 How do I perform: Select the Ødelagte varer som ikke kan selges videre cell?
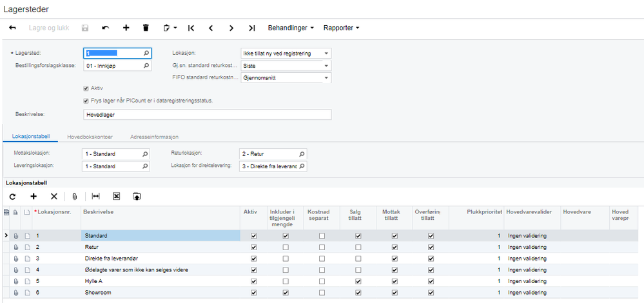click(161, 270)
